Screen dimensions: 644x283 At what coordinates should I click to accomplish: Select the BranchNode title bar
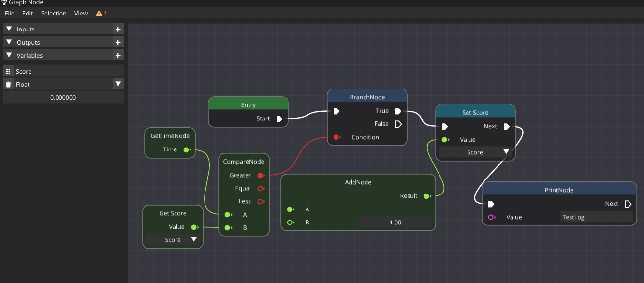[367, 97]
